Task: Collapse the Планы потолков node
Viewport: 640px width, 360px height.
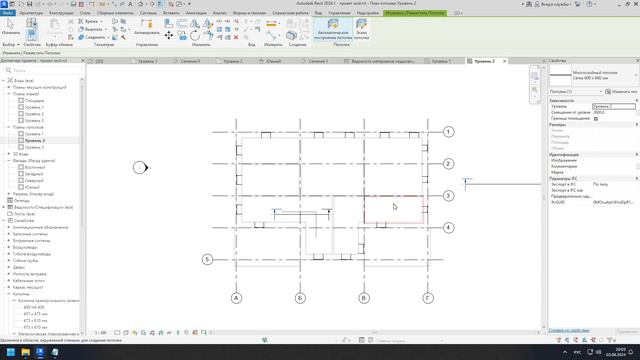Action: (x=9, y=127)
